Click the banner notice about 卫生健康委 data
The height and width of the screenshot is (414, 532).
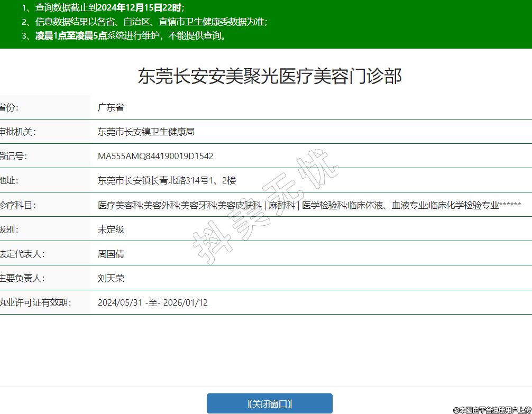click(144, 22)
